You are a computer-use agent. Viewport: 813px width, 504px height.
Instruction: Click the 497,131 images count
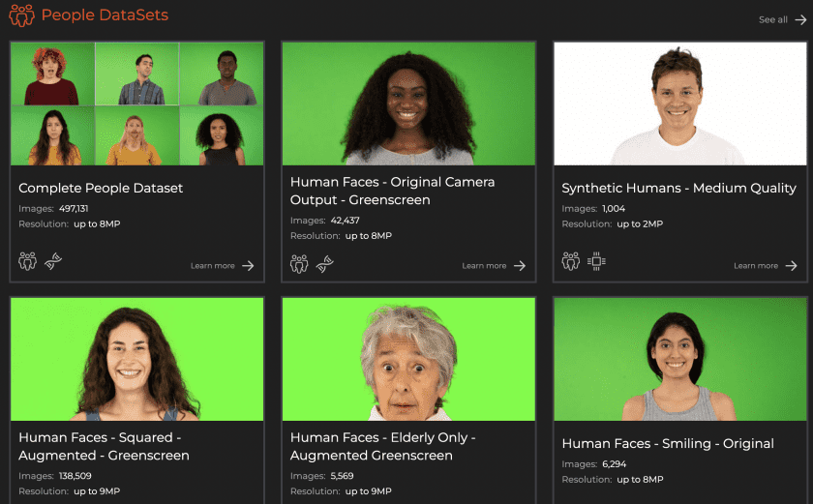click(x=74, y=209)
